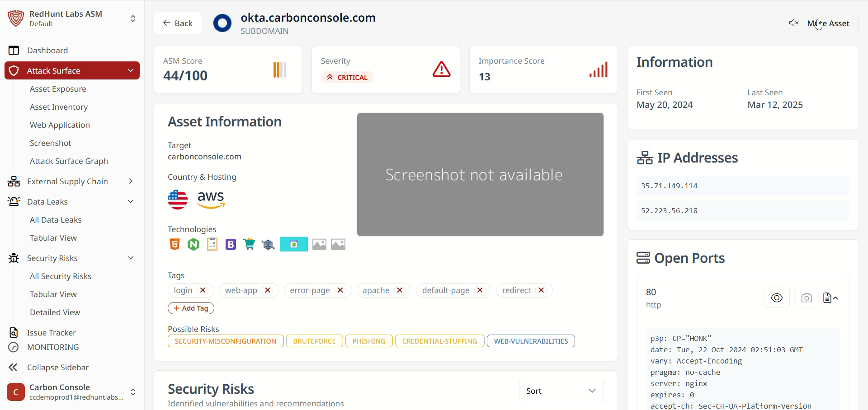The image size is (868, 410).
Task: Open the Sort dropdown
Action: (x=561, y=391)
